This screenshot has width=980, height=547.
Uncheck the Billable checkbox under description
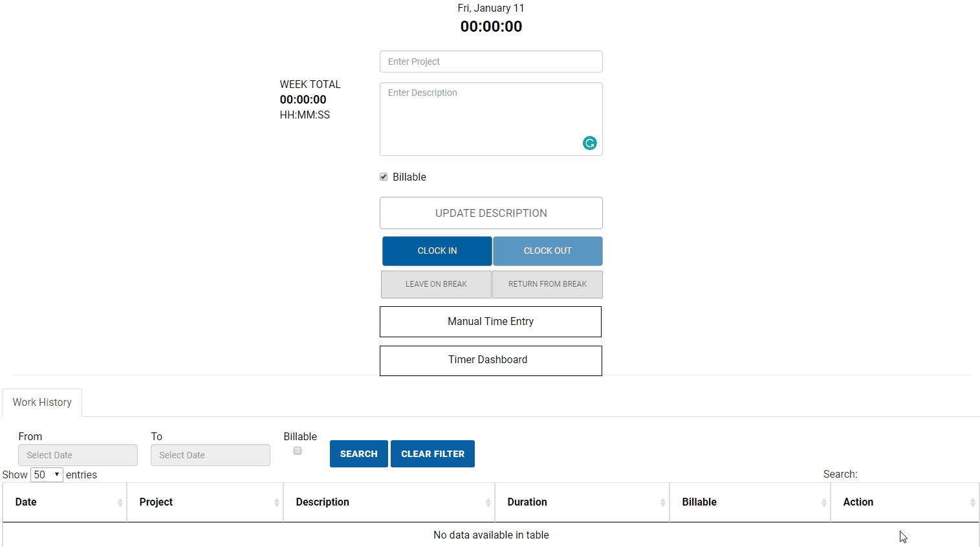pos(384,177)
